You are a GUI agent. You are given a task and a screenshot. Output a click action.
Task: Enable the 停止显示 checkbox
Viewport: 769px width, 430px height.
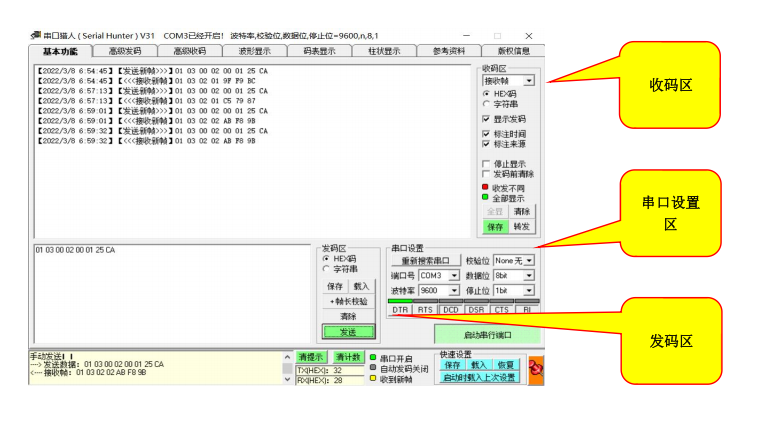pos(486,164)
